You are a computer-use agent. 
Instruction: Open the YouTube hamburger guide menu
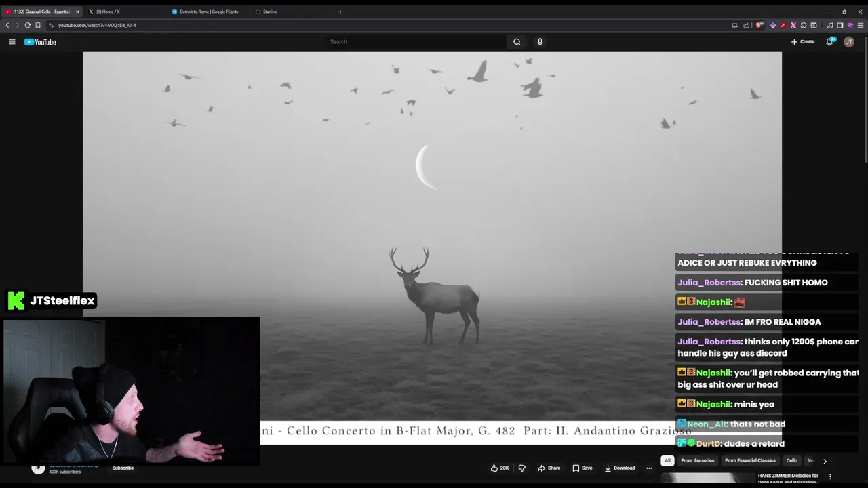(12, 42)
